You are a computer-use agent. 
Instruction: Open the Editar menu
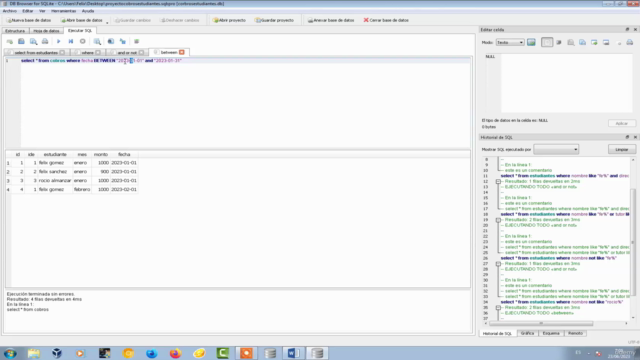tap(28, 11)
